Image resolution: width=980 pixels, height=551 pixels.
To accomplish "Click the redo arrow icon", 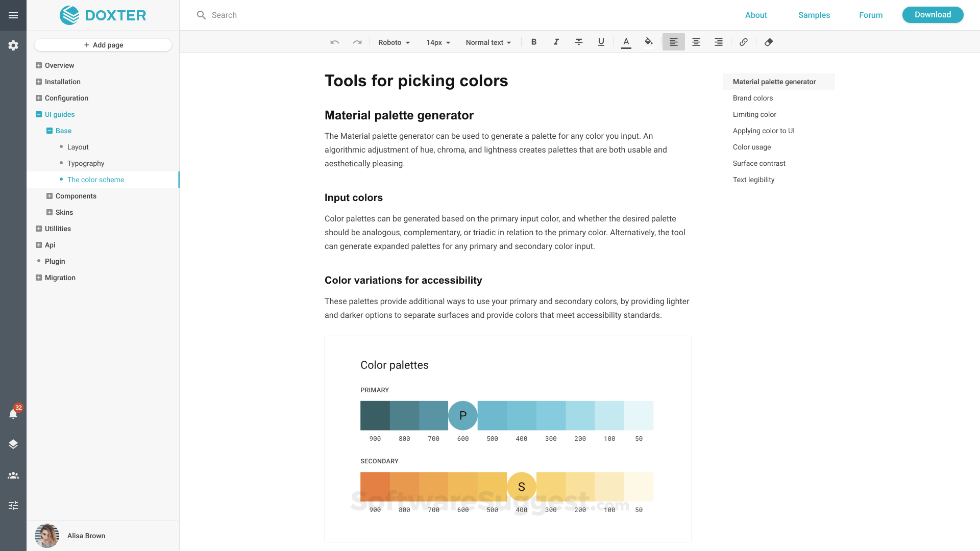I will coord(357,42).
